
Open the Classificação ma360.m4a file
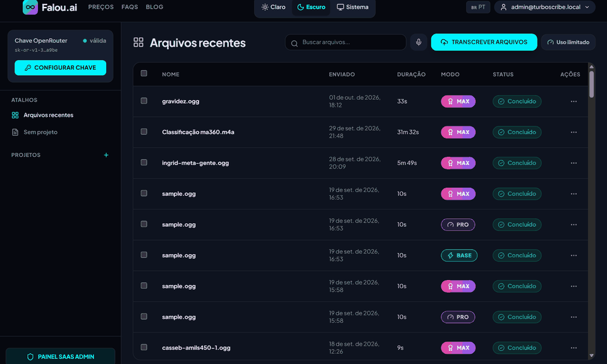pos(198,132)
